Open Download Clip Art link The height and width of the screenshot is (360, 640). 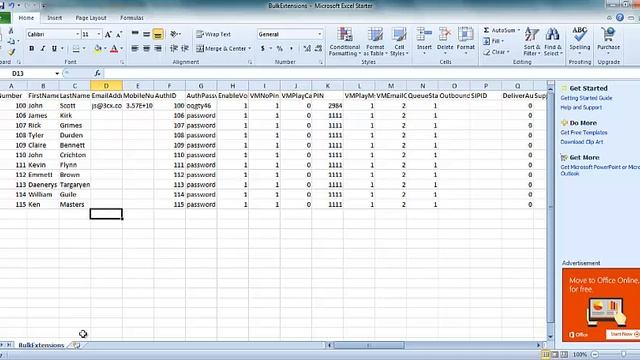coord(582,142)
